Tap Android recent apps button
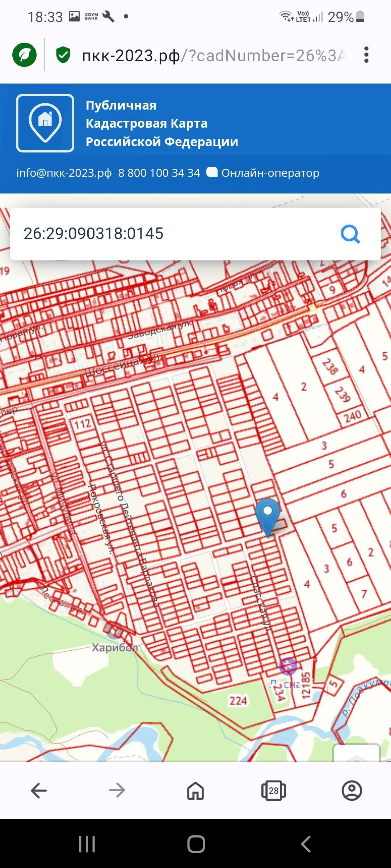This screenshot has width=391, height=868. tap(87, 844)
